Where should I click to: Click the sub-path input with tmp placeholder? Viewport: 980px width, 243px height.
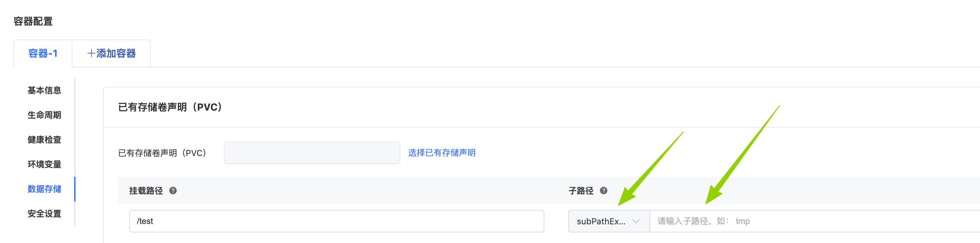pos(814,222)
